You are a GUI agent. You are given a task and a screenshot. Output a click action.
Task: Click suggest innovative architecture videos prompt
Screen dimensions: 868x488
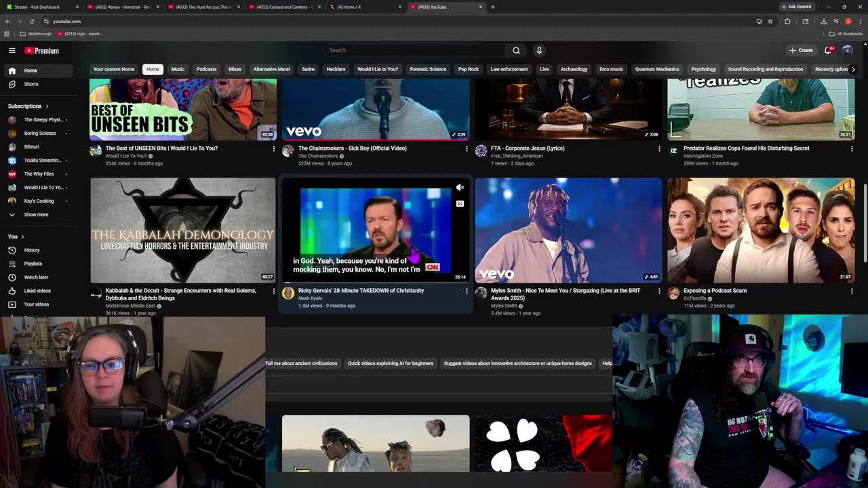point(517,363)
